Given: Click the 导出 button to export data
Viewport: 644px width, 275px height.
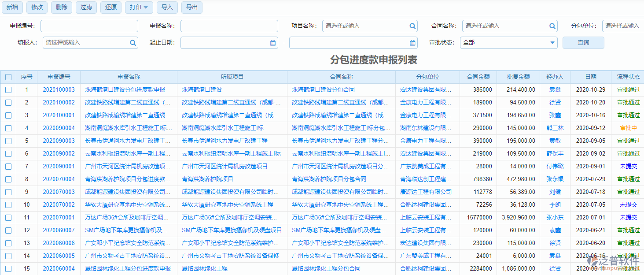Looking at the screenshot, I should click(191, 7).
